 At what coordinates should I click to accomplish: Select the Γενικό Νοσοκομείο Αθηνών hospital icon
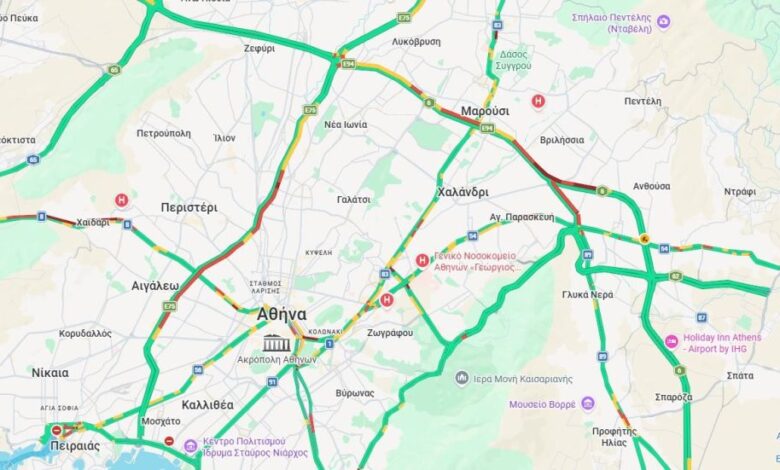422,260
